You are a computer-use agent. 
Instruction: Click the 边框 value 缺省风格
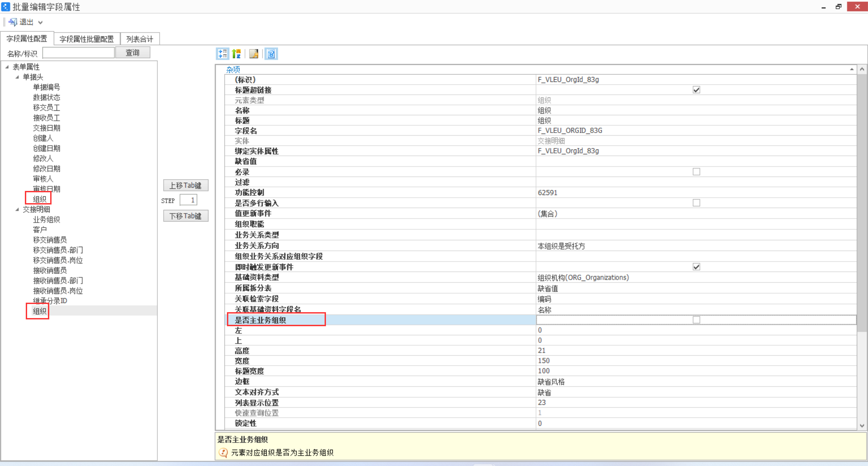point(551,382)
